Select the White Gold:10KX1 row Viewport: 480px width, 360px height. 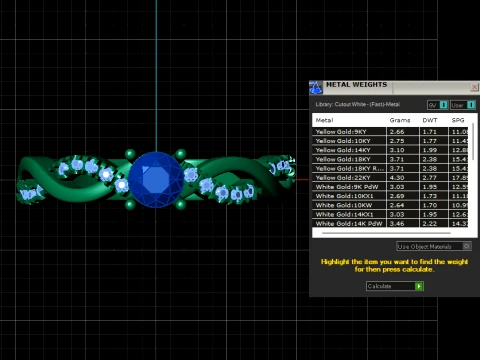[x=390, y=196]
